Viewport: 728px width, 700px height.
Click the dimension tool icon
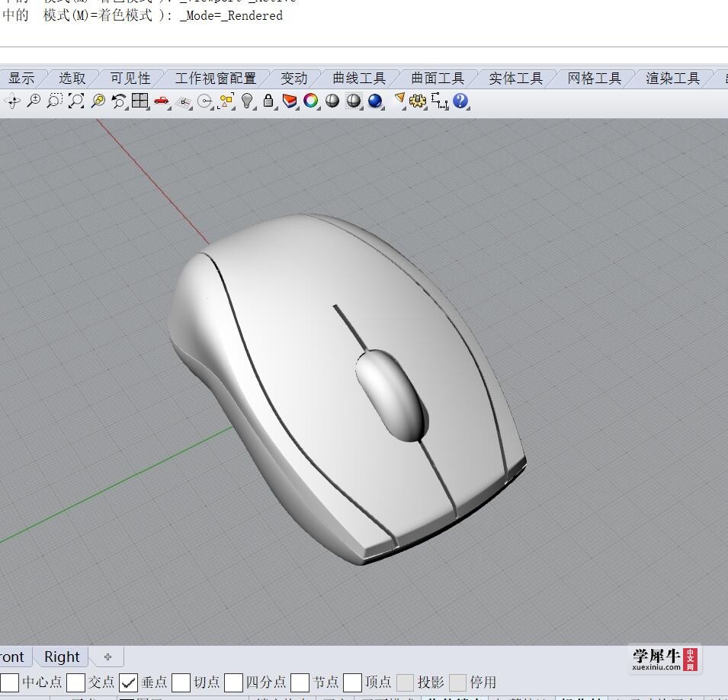(x=439, y=101)
